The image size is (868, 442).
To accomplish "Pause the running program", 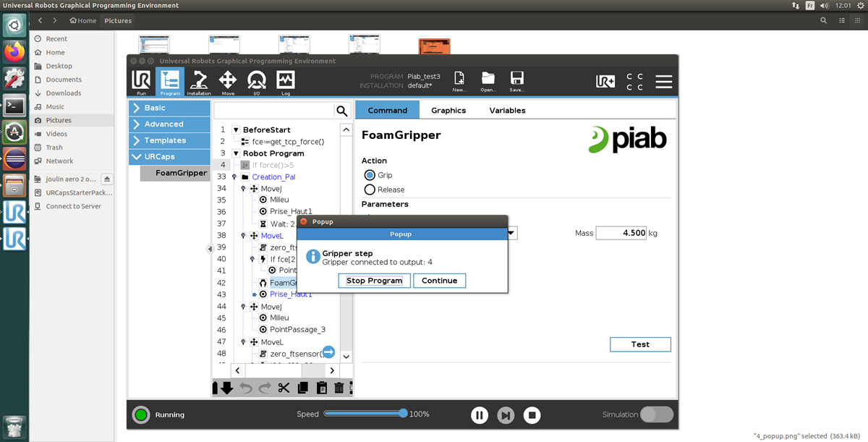I will pos(480,415).
